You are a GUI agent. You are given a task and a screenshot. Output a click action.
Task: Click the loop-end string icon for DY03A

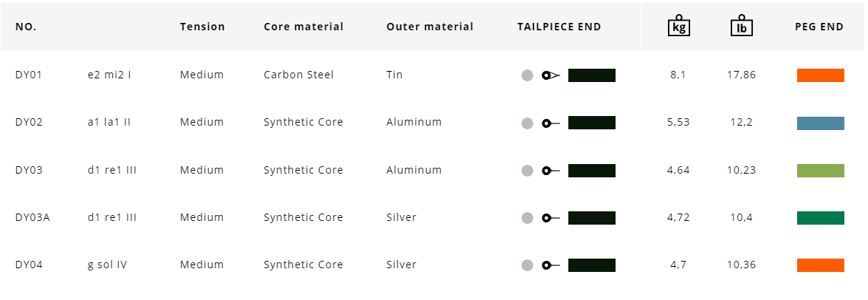coord(551,218)
